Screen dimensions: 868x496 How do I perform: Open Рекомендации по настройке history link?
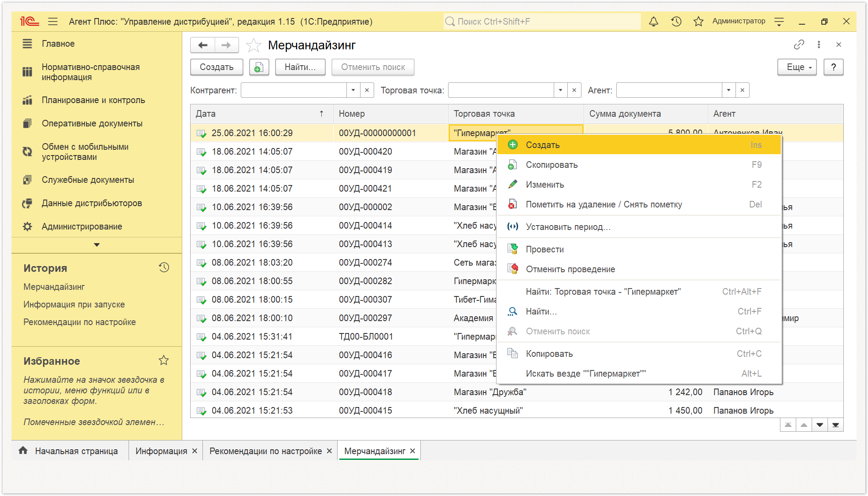(x=80, y=322)
